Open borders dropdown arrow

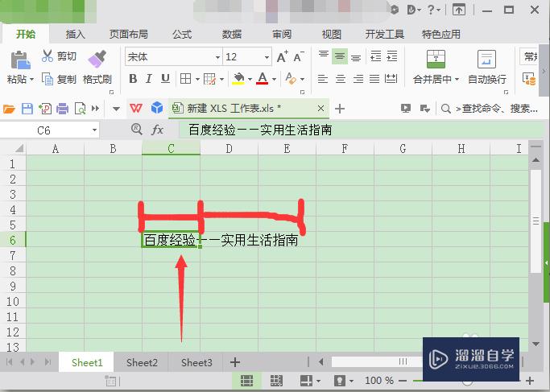(197, 80)
